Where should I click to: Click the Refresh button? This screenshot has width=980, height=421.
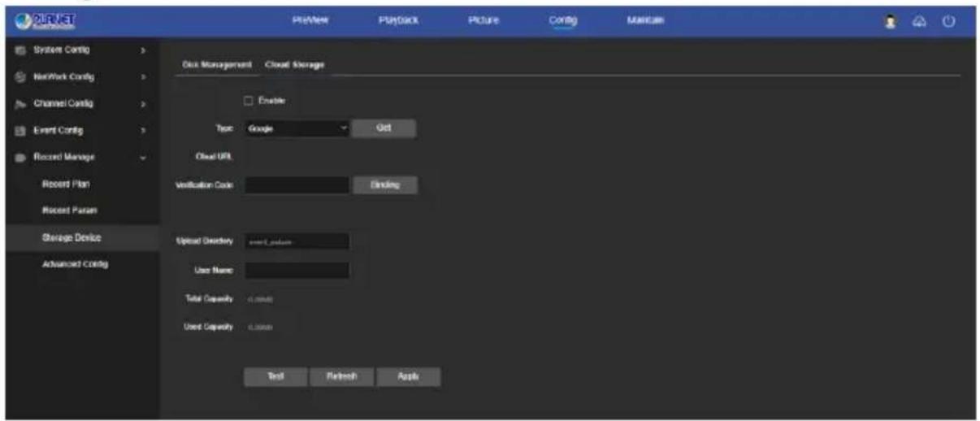click(x=341, y=376)
